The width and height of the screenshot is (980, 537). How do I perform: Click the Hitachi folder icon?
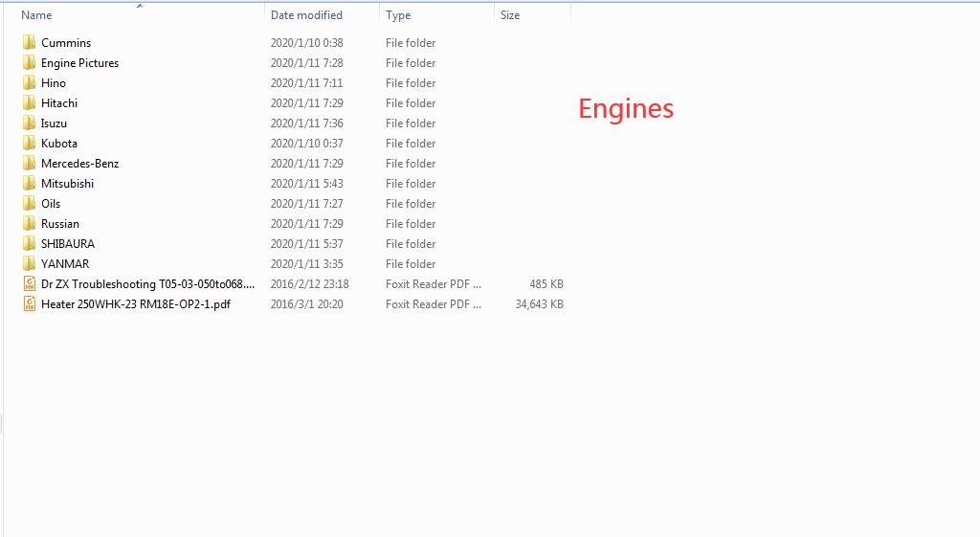[29, 102]
